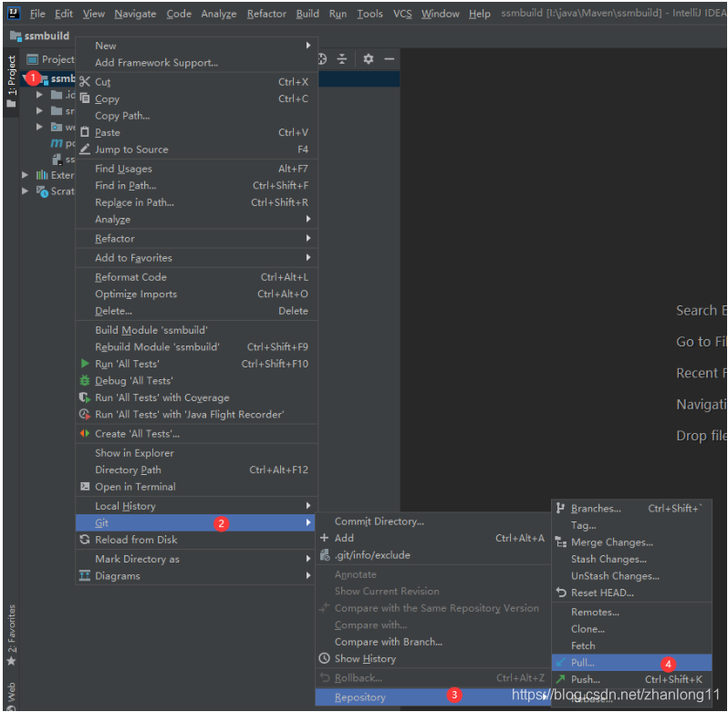Click the Jump to Source pencil icon
This screenshot has height=712, width=728.
[x=85, y=149]
